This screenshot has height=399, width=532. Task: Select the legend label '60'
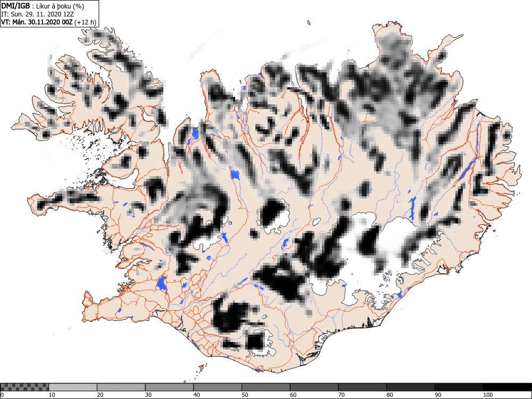(293, 395)
